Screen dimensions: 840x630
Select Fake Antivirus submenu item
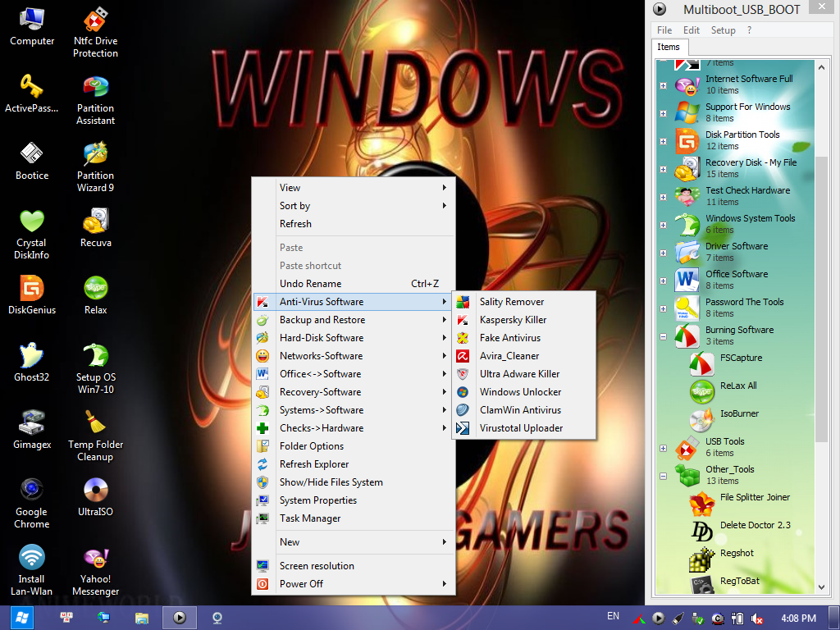point(524,337)
